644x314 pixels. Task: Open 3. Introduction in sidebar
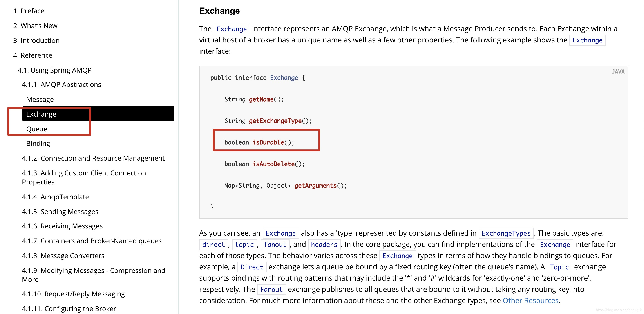tap(36, 40)
